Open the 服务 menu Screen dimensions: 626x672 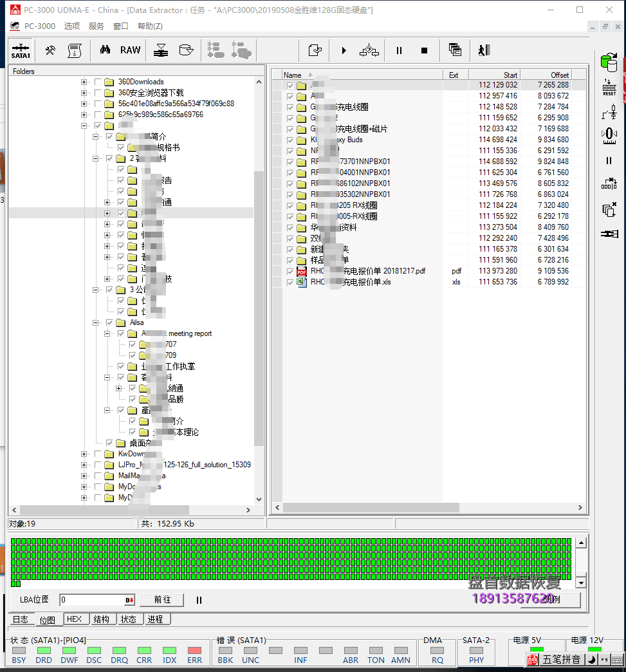(97, 26)
